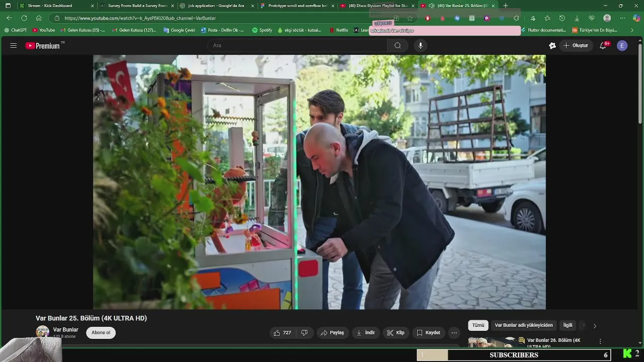The image size is (644, 362).
Task: Open browser history clock icon
Action: (562, 18)
